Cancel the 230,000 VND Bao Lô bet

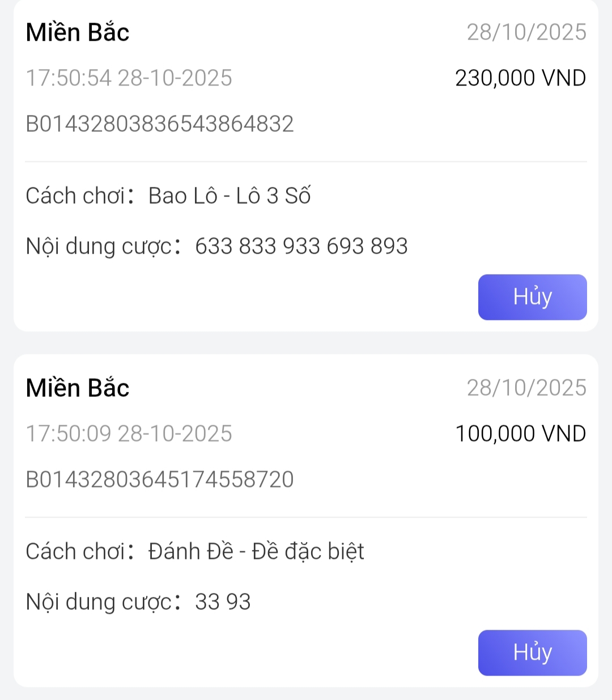point(532,297)
